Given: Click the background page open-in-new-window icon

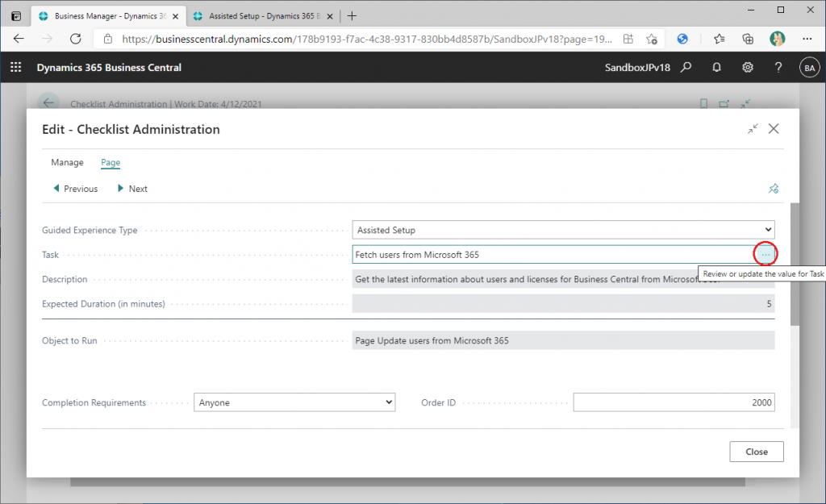Looking at the screenshot, I should coord(724,104).
